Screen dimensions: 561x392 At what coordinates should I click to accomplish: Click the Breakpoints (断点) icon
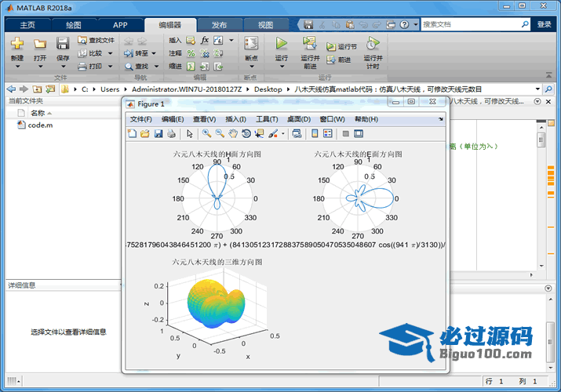coord(251,44)
